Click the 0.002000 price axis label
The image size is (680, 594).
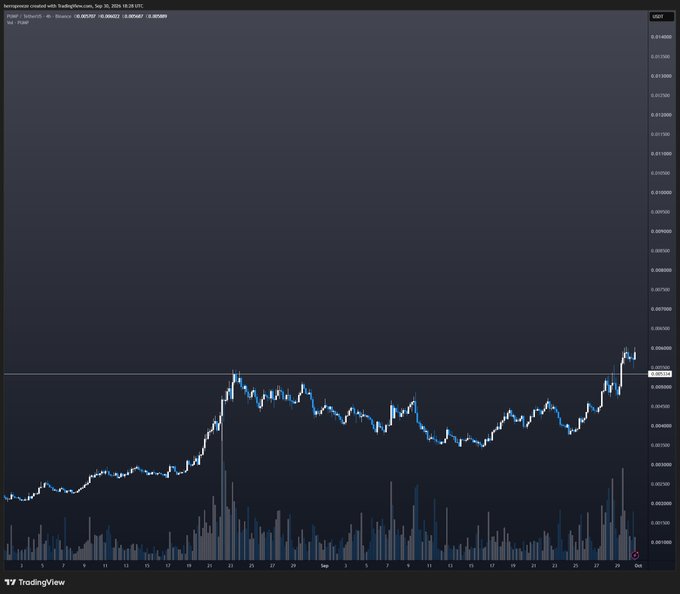[x=661, y=504]
